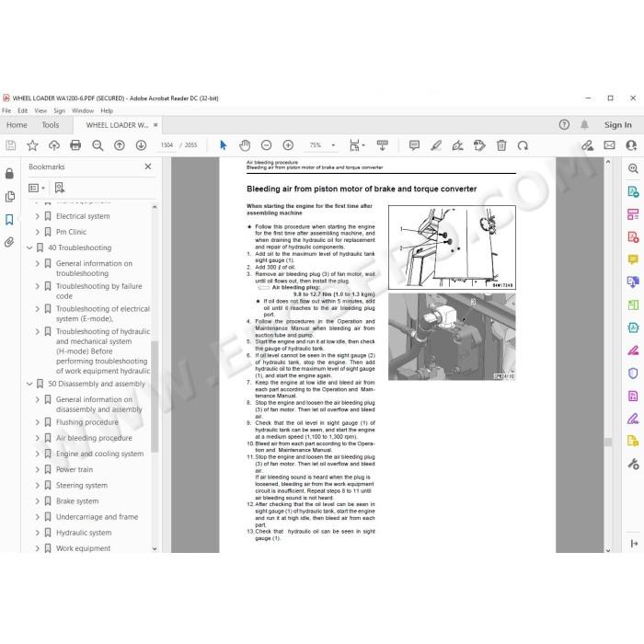
Task: Expand the Air bleeding procedure bookmark
Action: pyautogui.click(x=38, y=438)
